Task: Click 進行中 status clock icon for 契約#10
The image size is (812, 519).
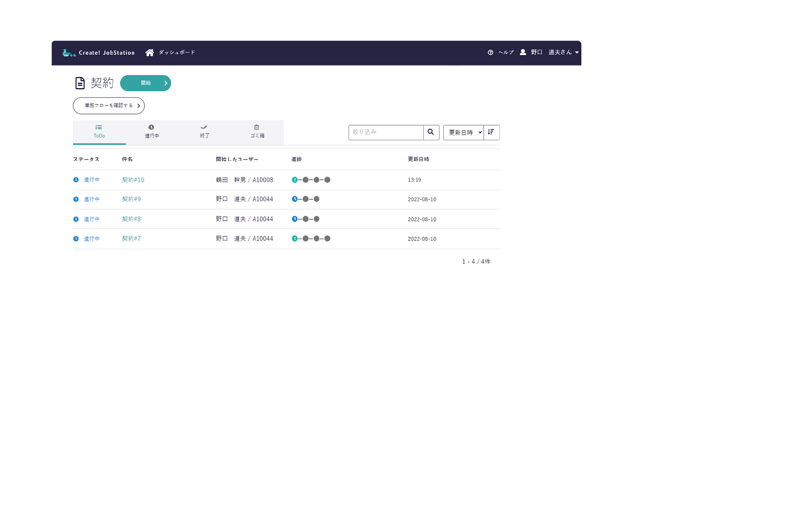Action: coord(76,180)
